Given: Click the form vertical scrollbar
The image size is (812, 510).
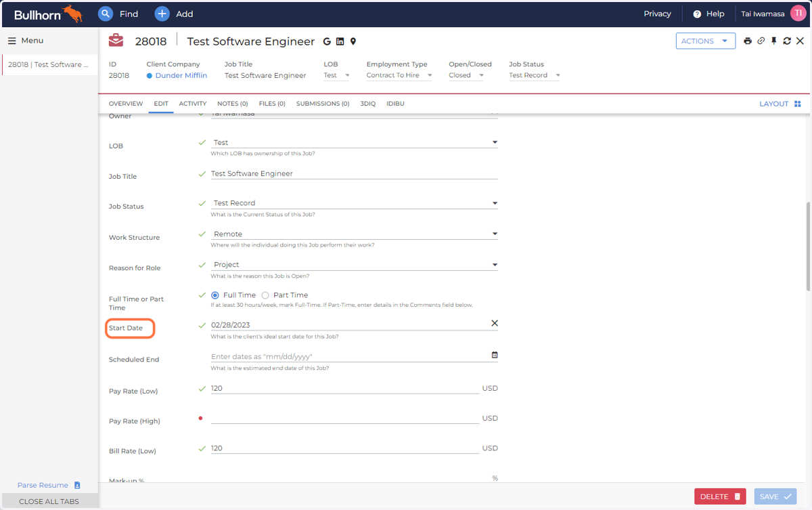Looking at the screenshot, I should tap(807, 246).
